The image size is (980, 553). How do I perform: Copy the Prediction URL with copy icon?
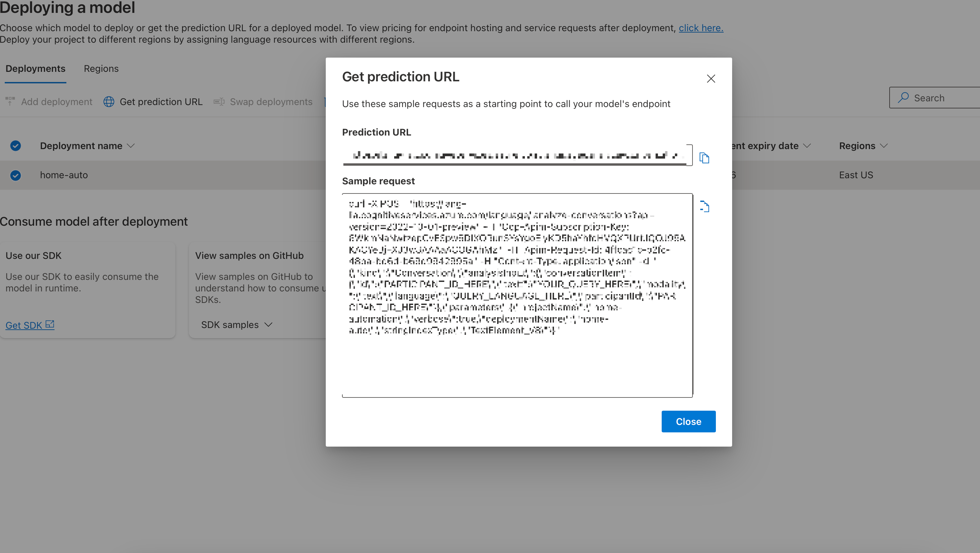click(704, 158)
